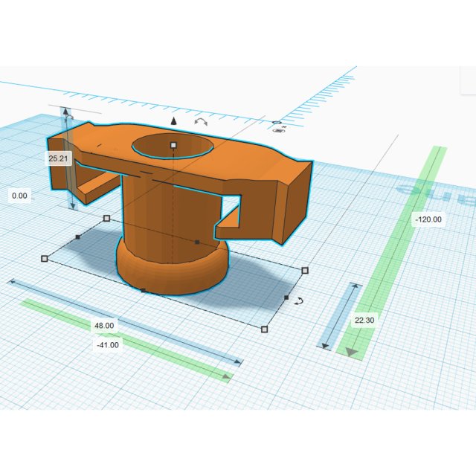Click the rotation arrow at the selection box's right edge
476x476 pixels.
coord(299,301)
